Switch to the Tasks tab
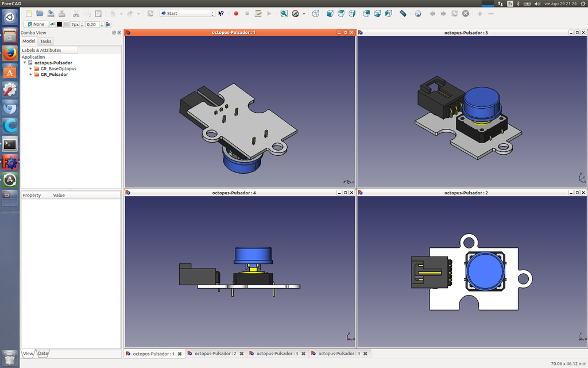This screenshot has width=588, height=368. [45, 41]
